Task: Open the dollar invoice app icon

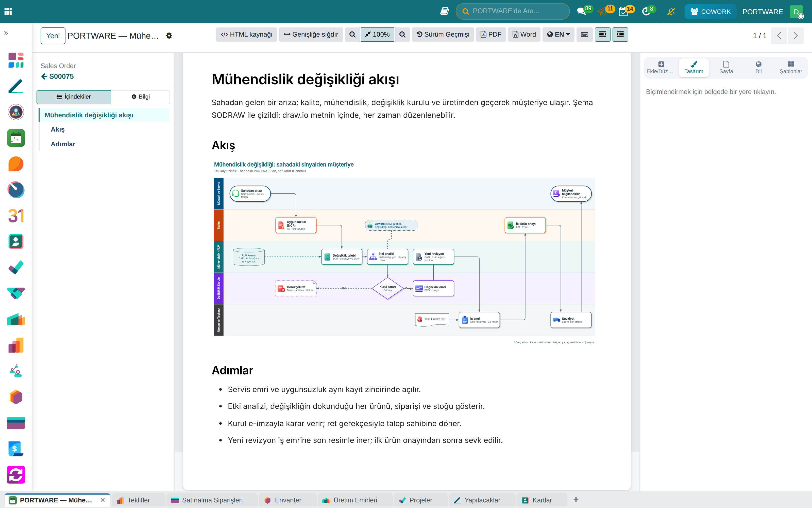Action: (x=16, y=449)
